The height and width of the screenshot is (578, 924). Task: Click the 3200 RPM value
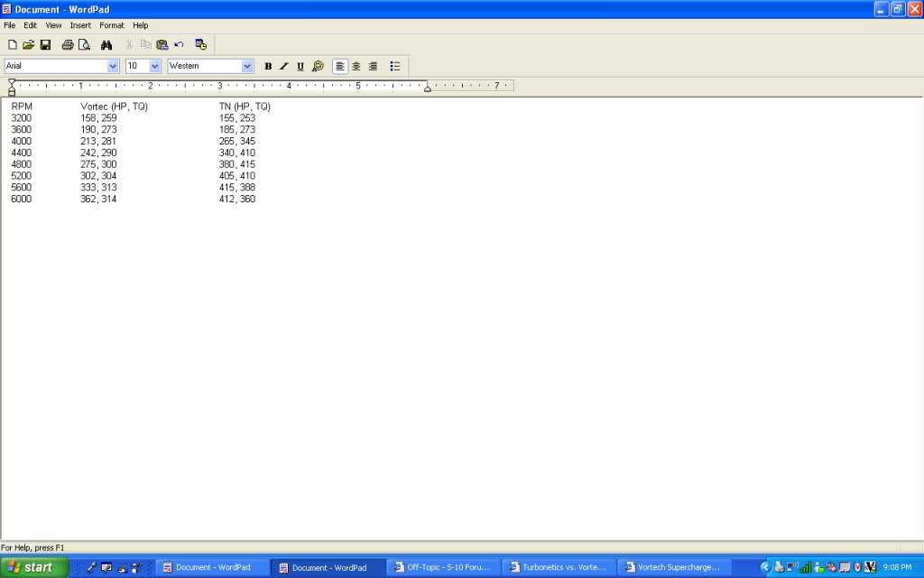(x=22, y=118)
